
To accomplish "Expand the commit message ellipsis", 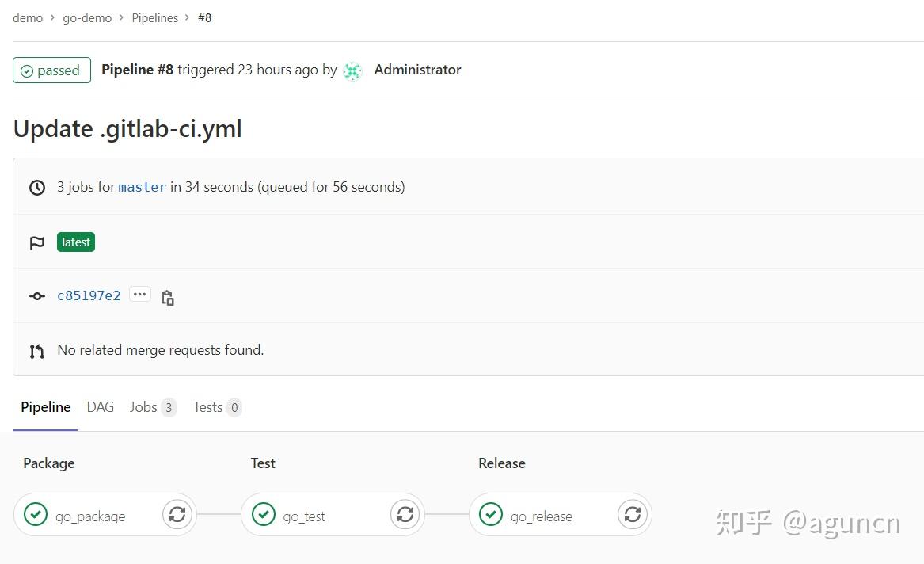I will (x=139, y=294).
